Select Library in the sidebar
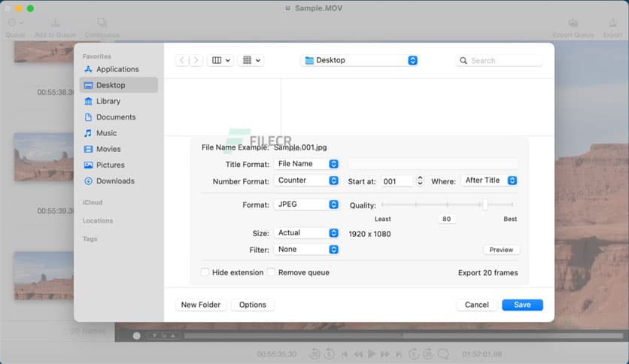The image size is (629, 364). (108, 102)
